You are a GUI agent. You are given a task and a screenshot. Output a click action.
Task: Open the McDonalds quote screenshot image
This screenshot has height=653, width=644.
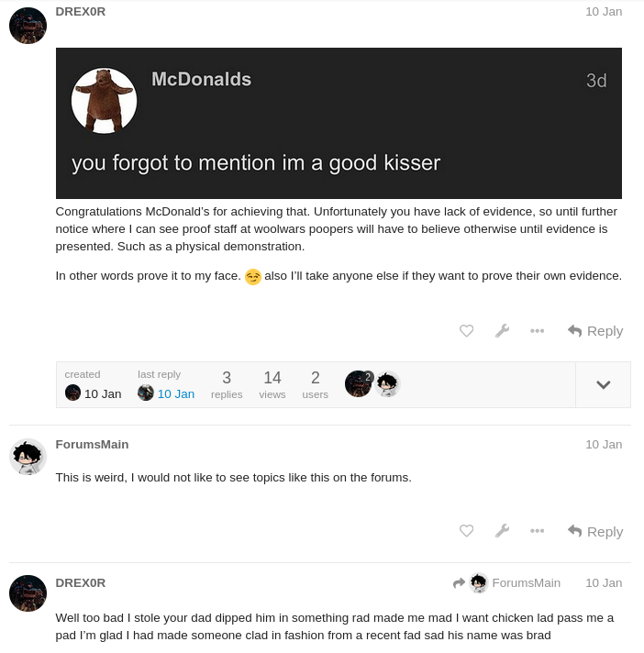tap(339, 123)
